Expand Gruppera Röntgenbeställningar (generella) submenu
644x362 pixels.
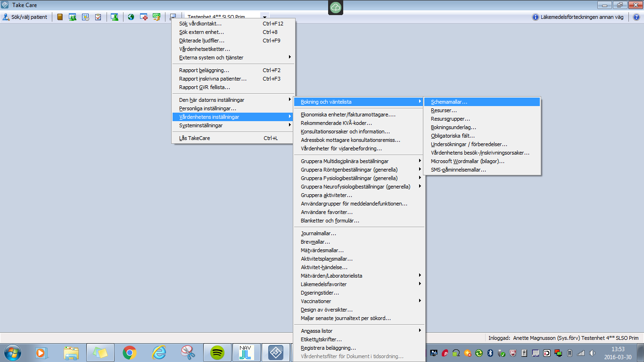(x=359, y=170)
